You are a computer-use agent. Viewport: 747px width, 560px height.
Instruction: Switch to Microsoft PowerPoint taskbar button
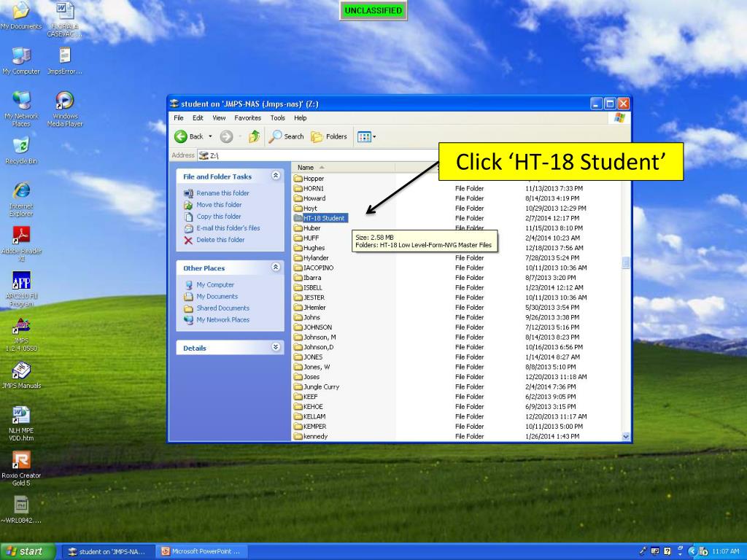pos(201,551)
